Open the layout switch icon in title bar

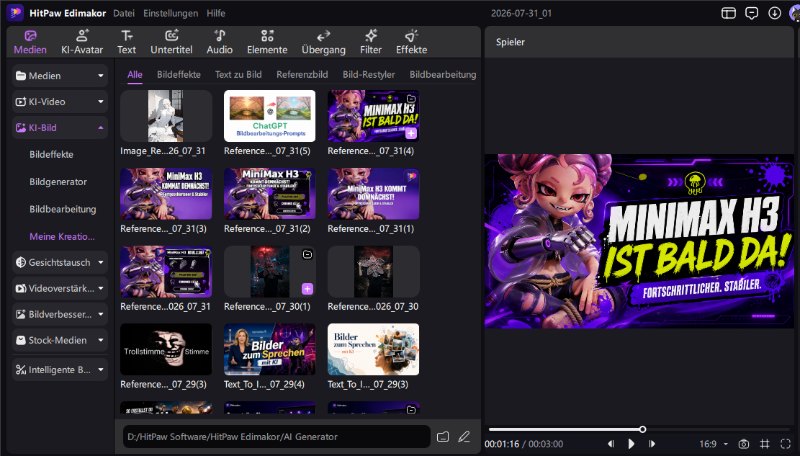[729, 13]
